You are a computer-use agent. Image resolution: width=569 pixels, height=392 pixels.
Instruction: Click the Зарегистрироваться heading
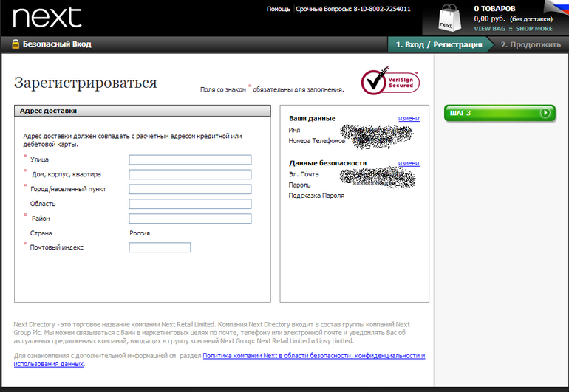pos(86,83)
